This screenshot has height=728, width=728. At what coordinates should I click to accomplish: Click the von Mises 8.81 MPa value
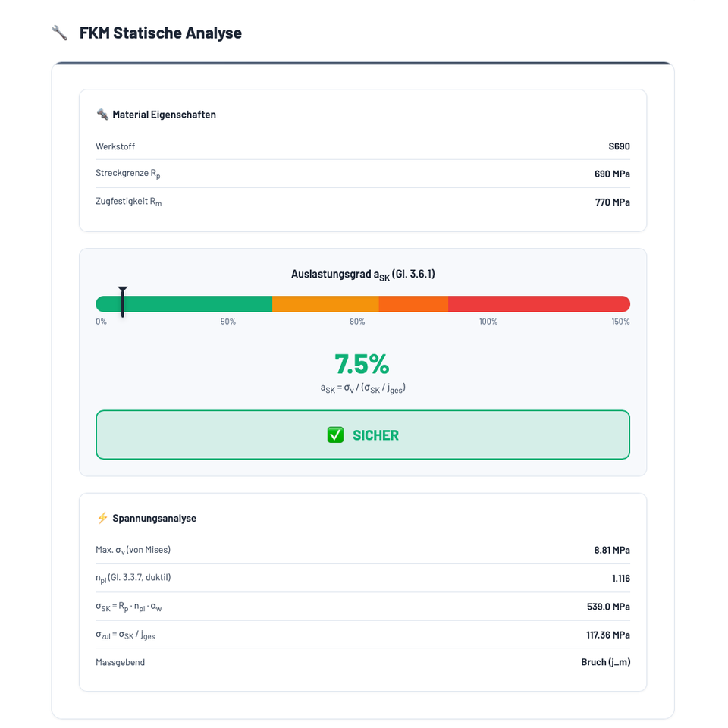click(612, 550)
